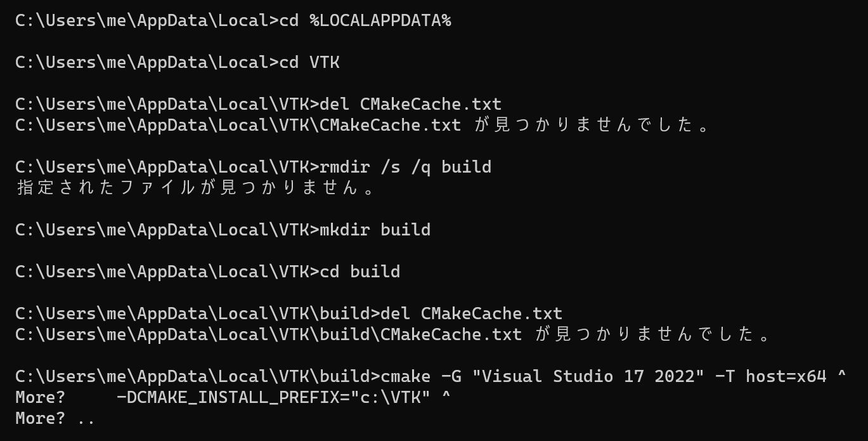The image size is (868, 441).
Task: Select the first 'del CMakeCache.txt' command
Action: pyautogui.click(x=411, y=104)
